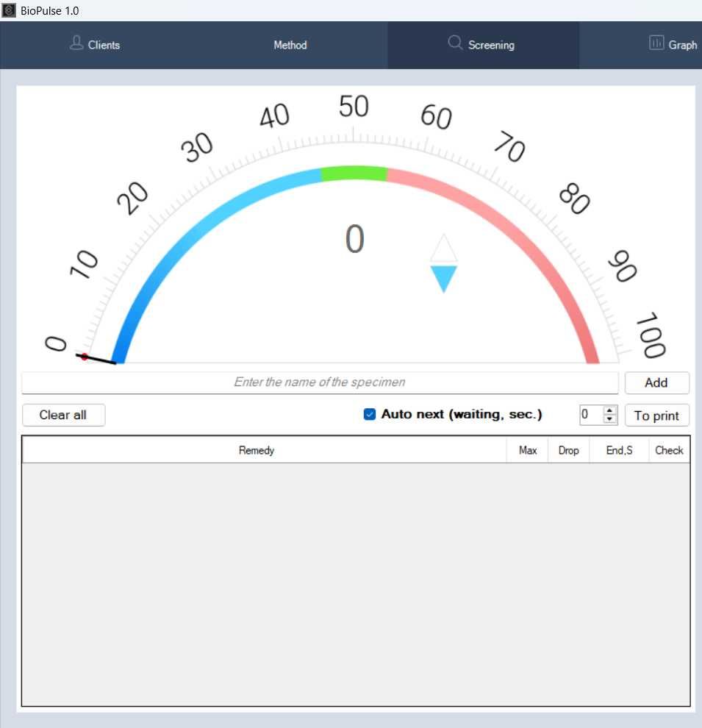
Task: Toggle the Auto next checkbox
Action: 370,414
